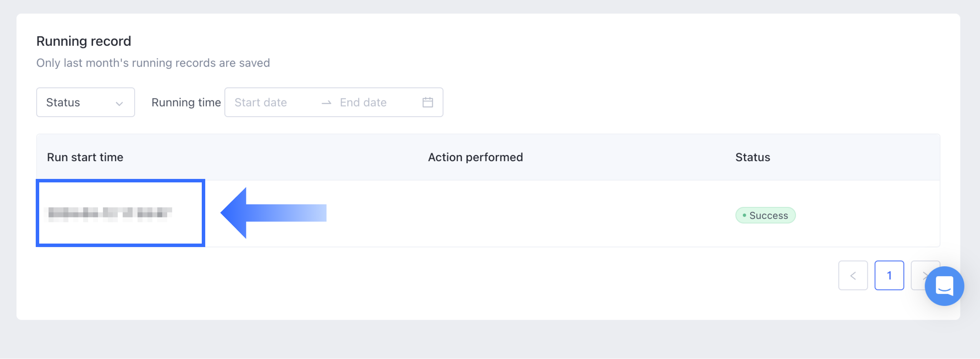
Task: Click the calendar icon in date range
Action: 427,102
